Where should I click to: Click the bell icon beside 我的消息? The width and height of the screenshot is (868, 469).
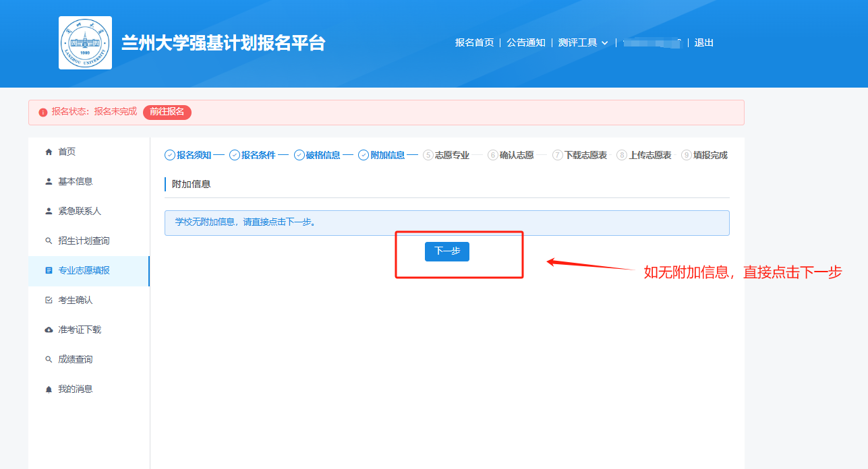point(49,389)
